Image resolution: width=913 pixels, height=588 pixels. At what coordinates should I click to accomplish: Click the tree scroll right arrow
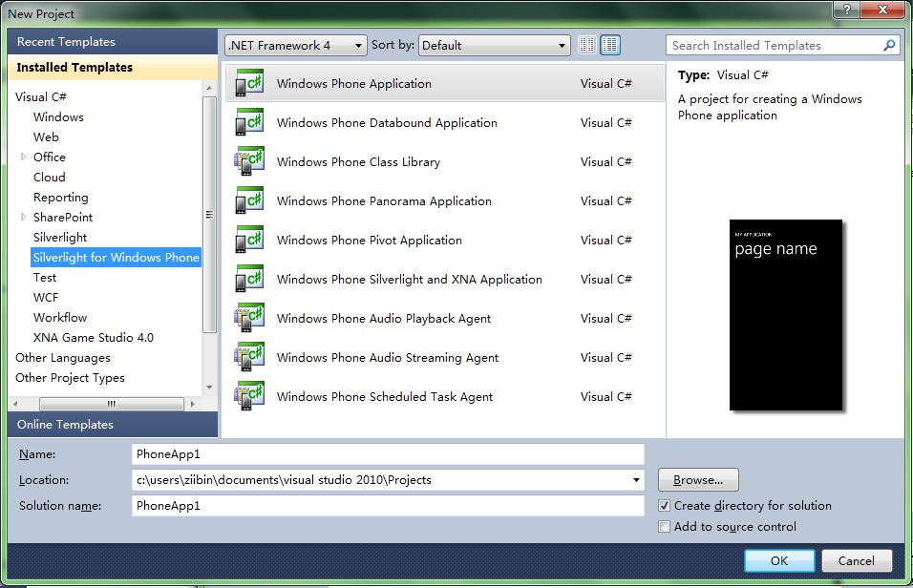pyautogui.click(x=193, y=404)
